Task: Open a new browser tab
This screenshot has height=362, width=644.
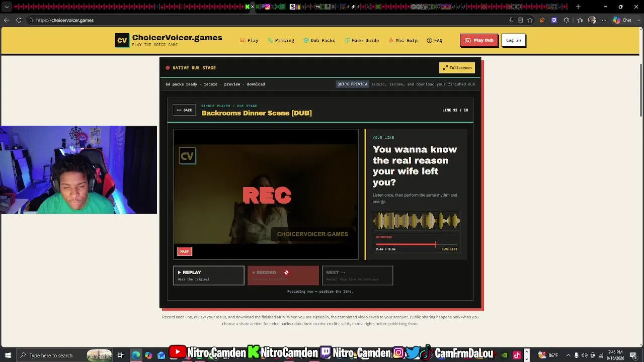Action: point(578,7)
